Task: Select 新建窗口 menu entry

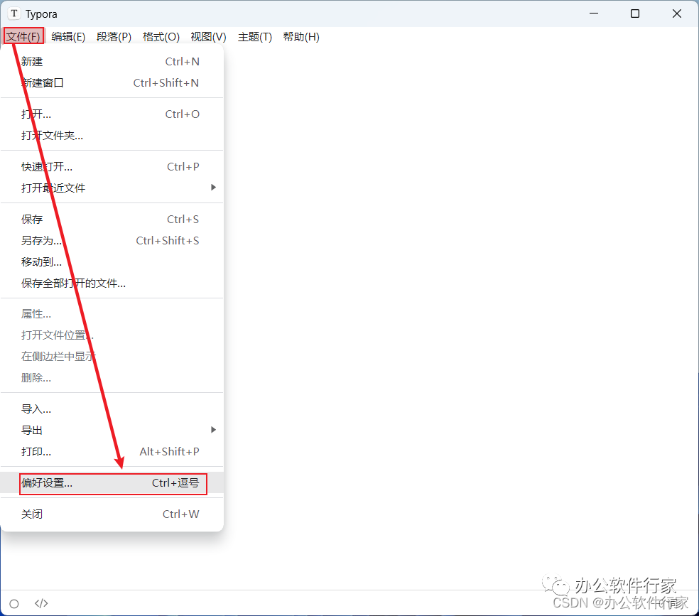Action: (x=112, y=83)
